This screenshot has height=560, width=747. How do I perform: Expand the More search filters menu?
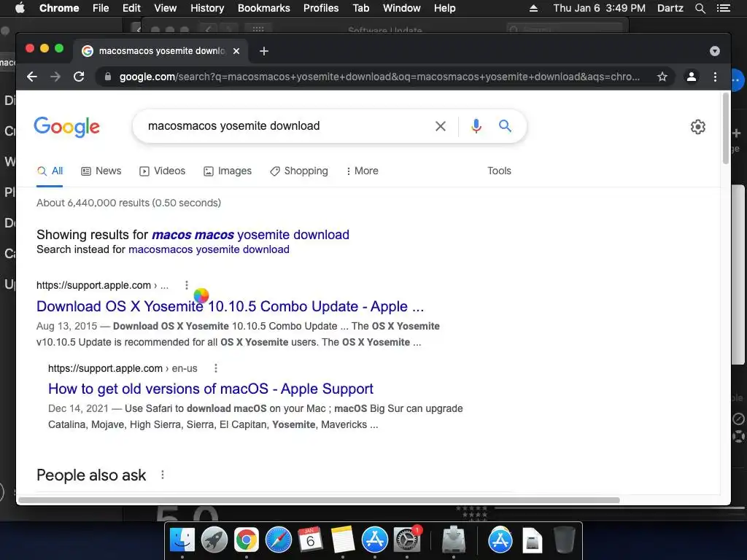coord(362,171)
